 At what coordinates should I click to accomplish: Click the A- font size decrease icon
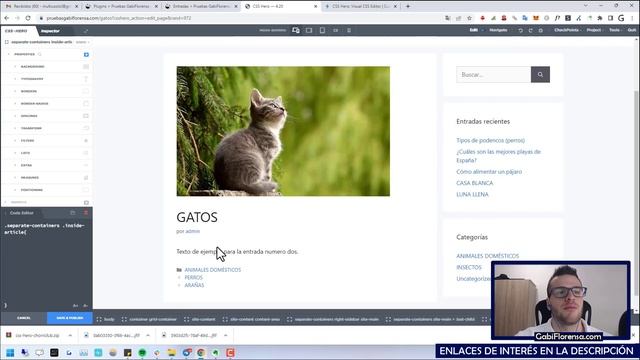(x=85, y=305)
